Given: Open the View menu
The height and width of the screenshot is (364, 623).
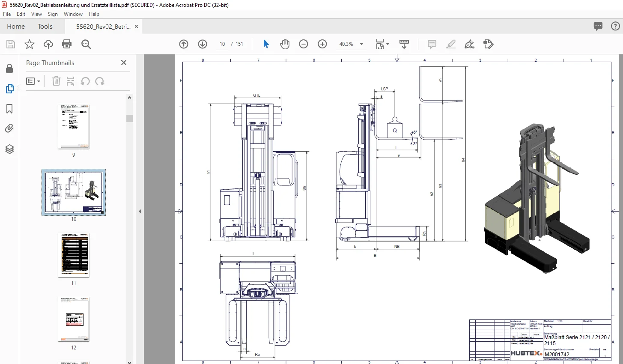Looking at the screenshot, I should 36,14.
